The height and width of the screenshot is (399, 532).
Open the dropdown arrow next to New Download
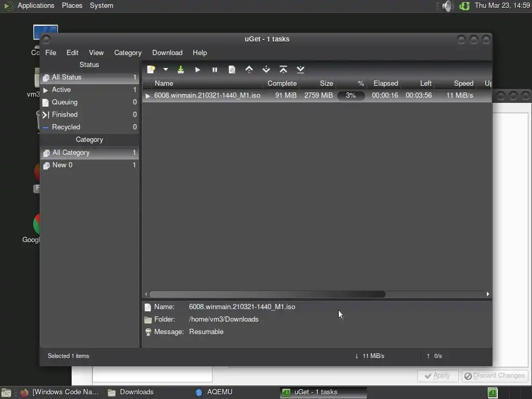(x=166, y=69)
